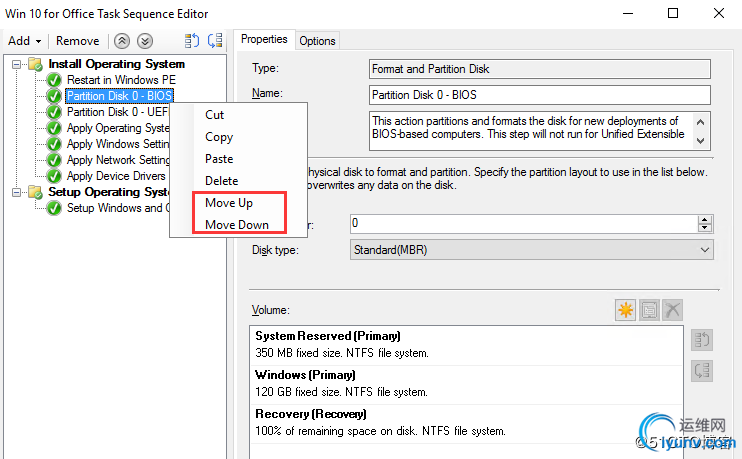Click description scrollbar down arrow
Viewport: 742px width, 459px height.
click(x=701, y=141)
